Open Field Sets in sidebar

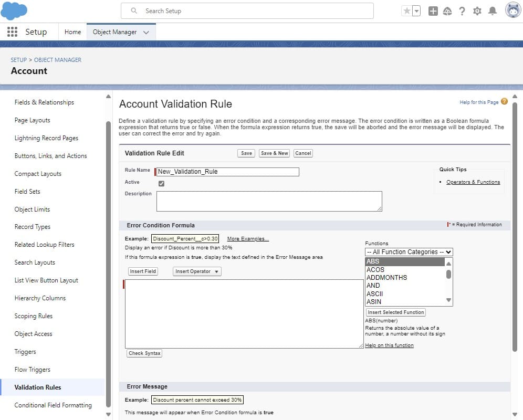click(27, 192)
